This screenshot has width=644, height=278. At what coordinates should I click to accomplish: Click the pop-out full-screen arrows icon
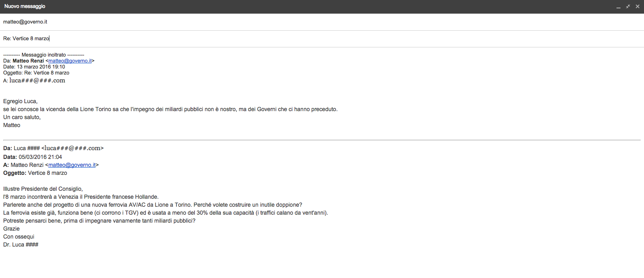click(628, 6)
